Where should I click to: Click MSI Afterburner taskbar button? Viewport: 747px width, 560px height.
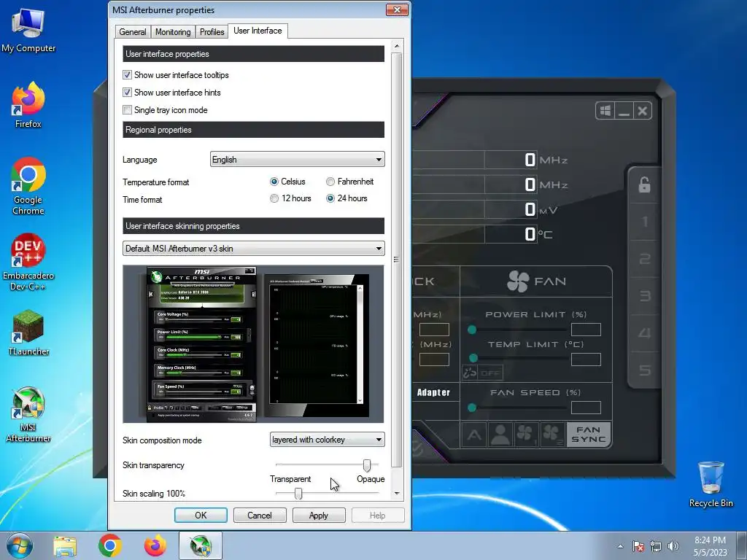[201, 545]
